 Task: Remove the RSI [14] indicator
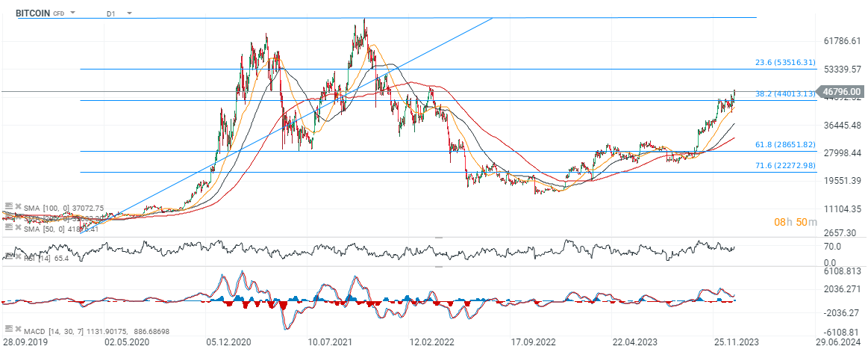(16, 256)
